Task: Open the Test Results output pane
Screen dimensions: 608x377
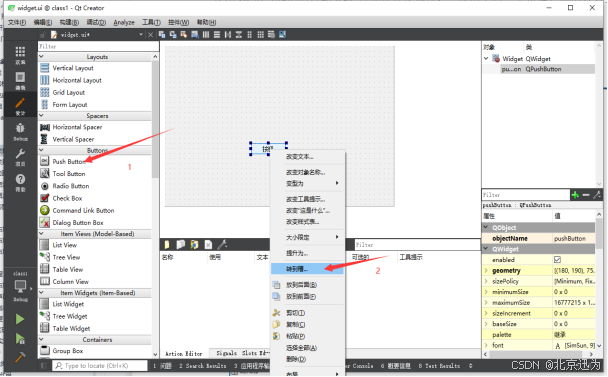Action: [439, 366]
